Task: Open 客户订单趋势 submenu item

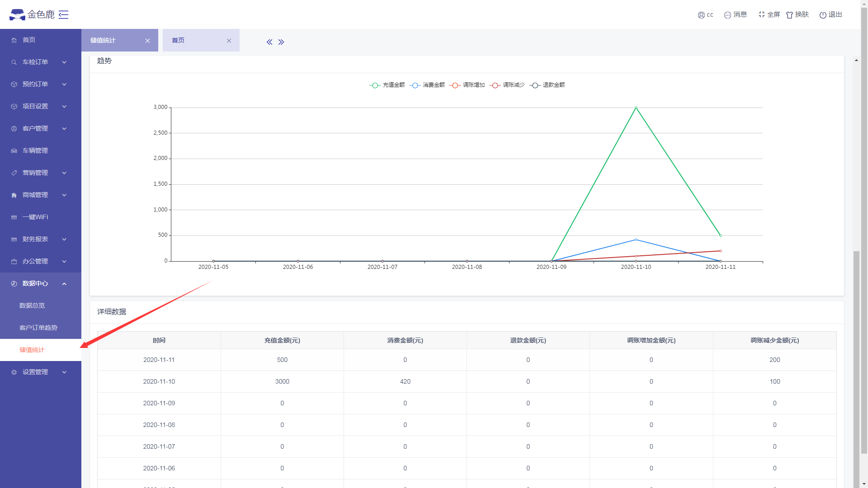Action: click(38, 328)
